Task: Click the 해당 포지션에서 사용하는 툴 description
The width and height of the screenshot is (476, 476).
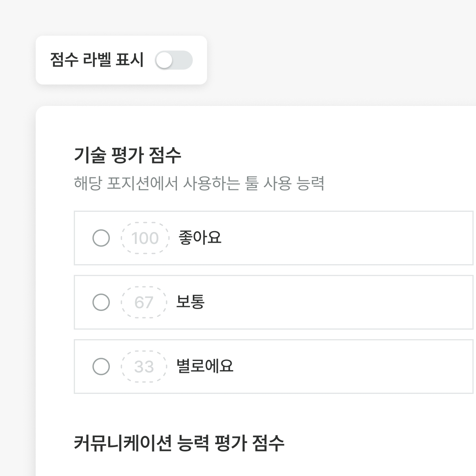Action: [199, 184]
